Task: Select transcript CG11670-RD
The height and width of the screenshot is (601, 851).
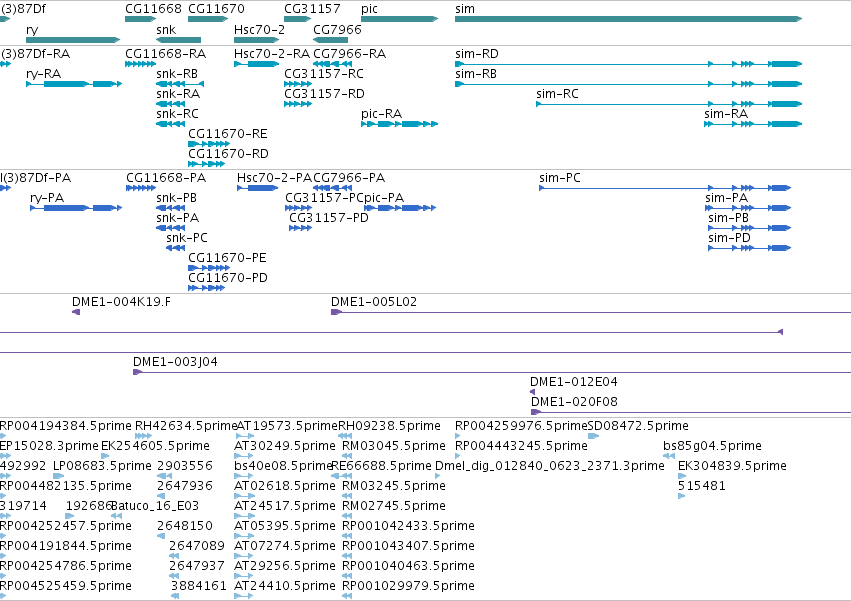Action: coord(206,165)
